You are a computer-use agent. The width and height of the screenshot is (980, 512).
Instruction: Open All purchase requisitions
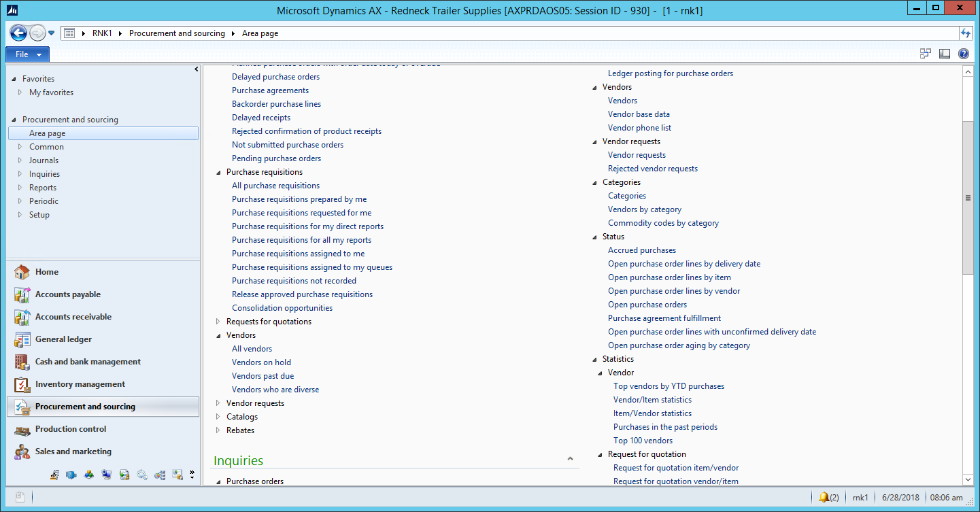(x=275, y=186)
